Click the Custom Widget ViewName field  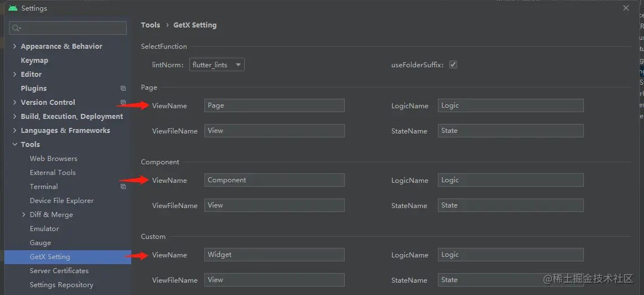point(275,255)
